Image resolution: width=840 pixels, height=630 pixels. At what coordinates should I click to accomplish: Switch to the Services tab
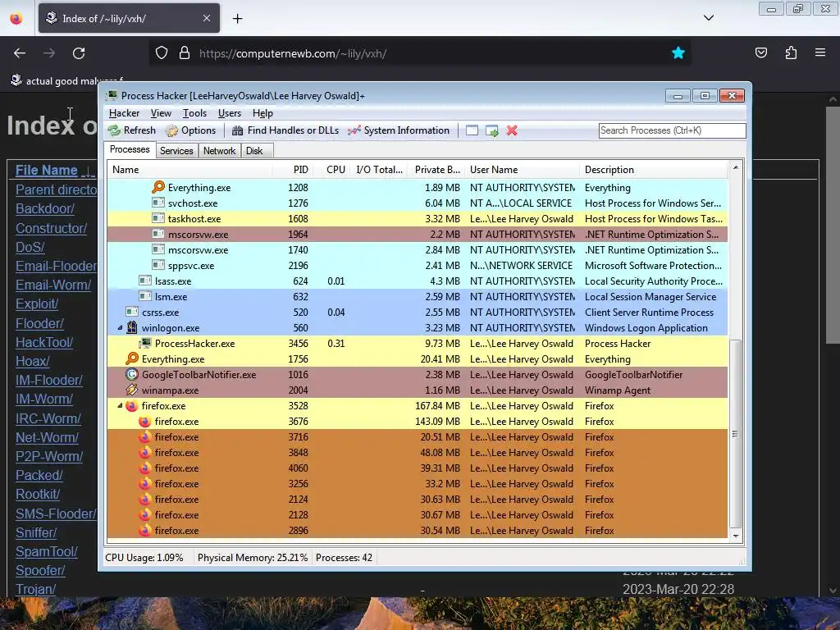176,151
